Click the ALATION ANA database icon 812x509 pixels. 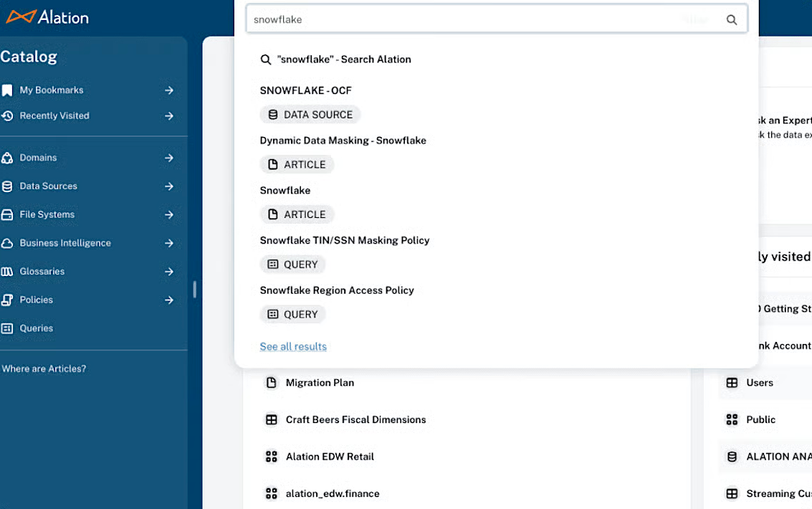click(x=732, y=457)
